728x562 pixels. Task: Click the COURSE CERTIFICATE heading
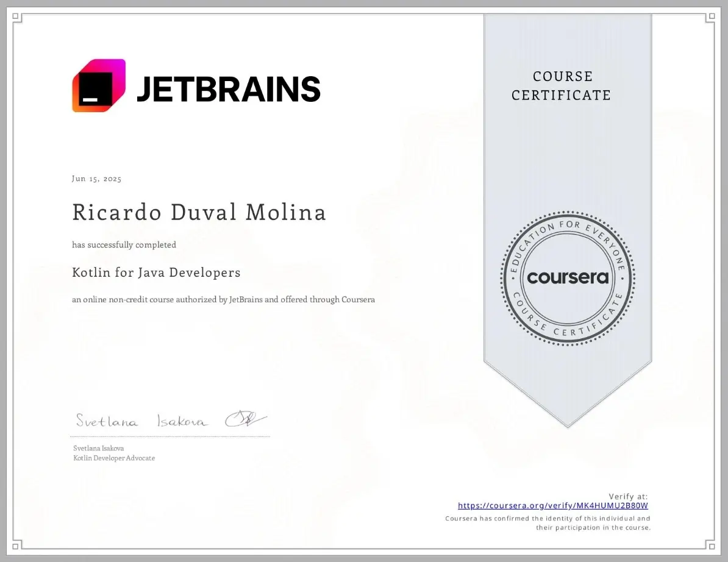pos(562,86)
